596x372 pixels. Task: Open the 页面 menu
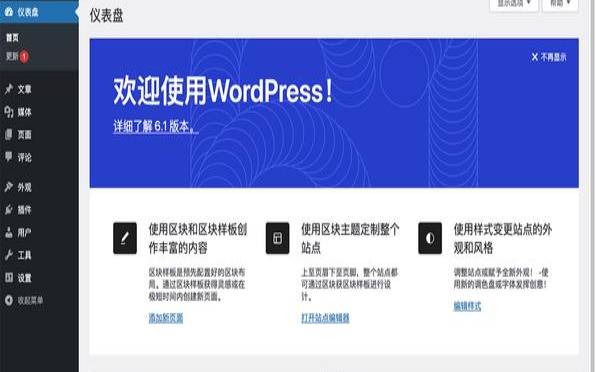[40, 135]
